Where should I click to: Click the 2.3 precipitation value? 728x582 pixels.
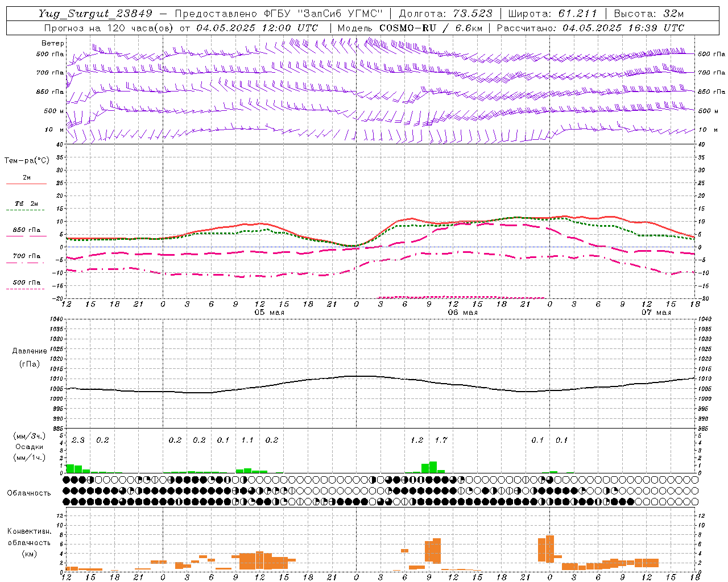point(78,440)
